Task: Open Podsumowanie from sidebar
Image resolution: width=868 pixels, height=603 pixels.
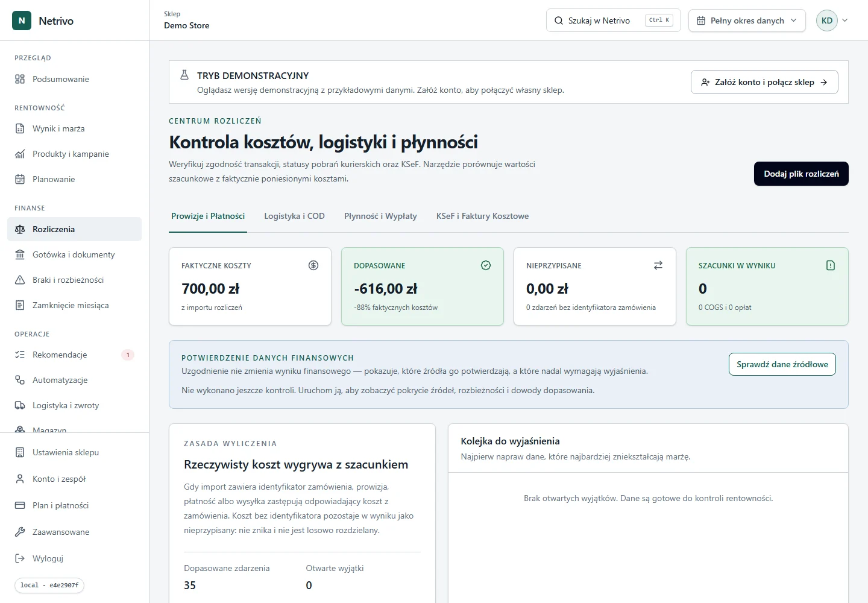Action: pos(74,79)
